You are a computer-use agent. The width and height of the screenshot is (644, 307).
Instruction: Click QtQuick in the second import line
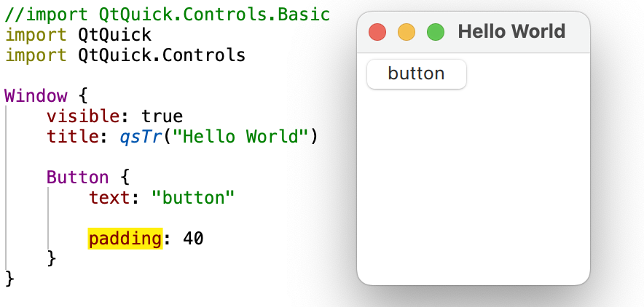pyautogui.click(x=114, y=35)
